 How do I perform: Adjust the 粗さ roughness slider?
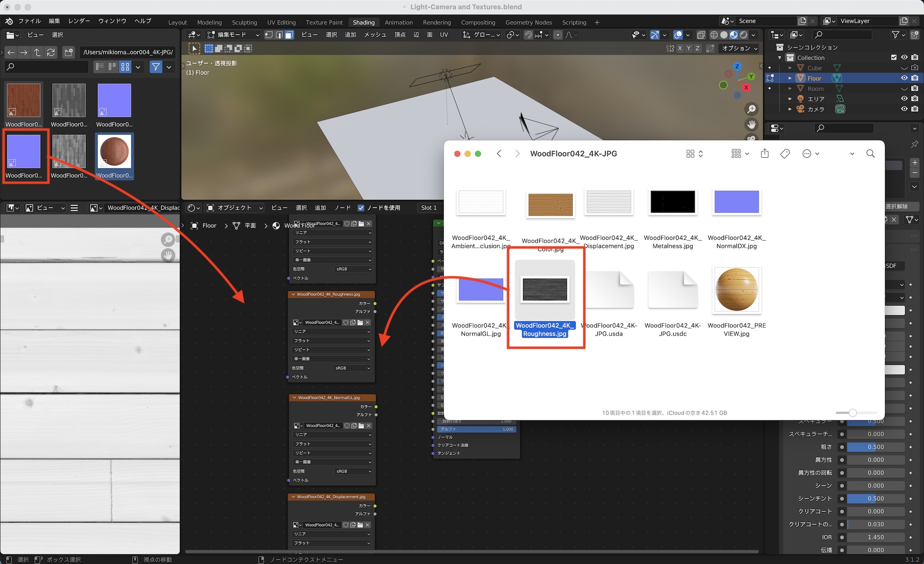(x=875, y=447)
